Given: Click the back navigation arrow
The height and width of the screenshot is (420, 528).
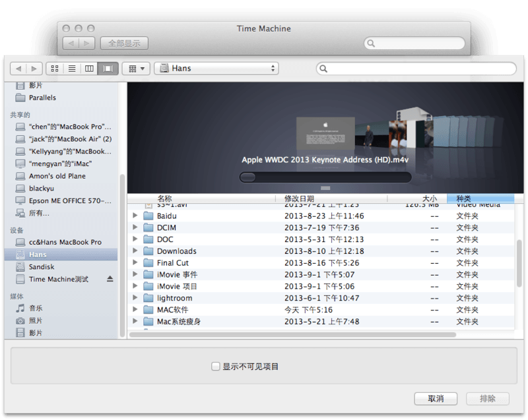Looking at the screenshot, I should click(x=18, y=69).
